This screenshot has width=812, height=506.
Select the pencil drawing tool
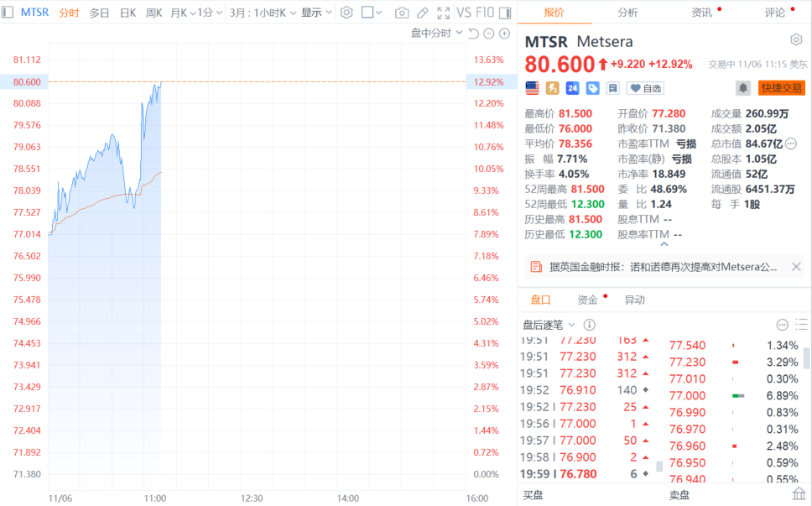point(423,13)
